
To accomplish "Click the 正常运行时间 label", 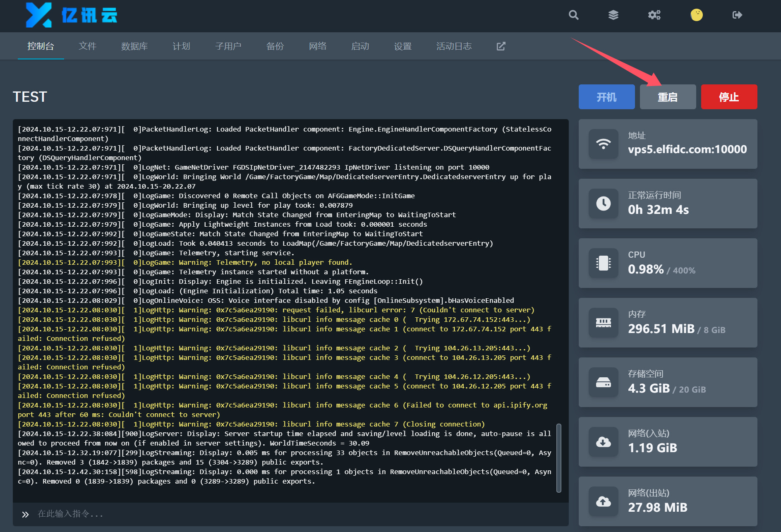I will (654, 195).
